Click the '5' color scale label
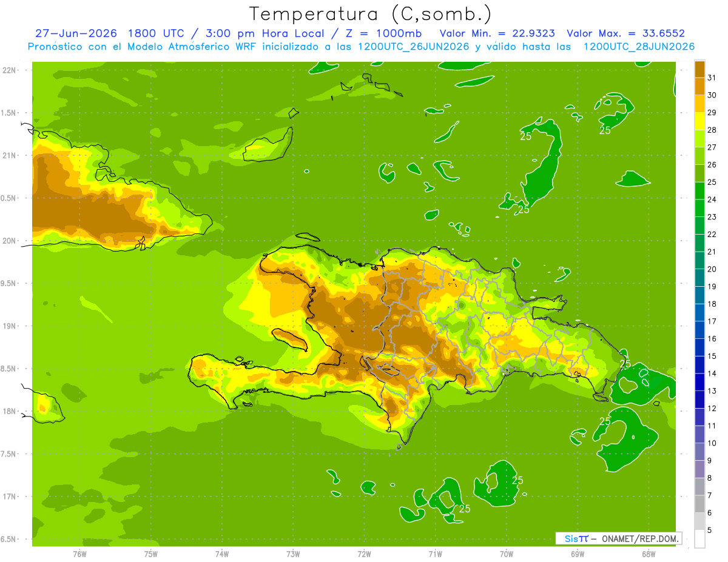 [x=710, y=530]
